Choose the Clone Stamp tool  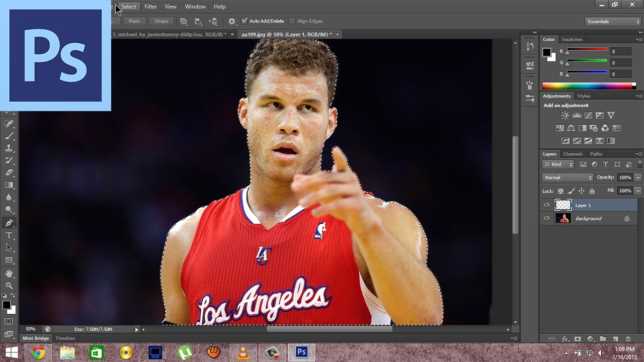coord(9,149)
